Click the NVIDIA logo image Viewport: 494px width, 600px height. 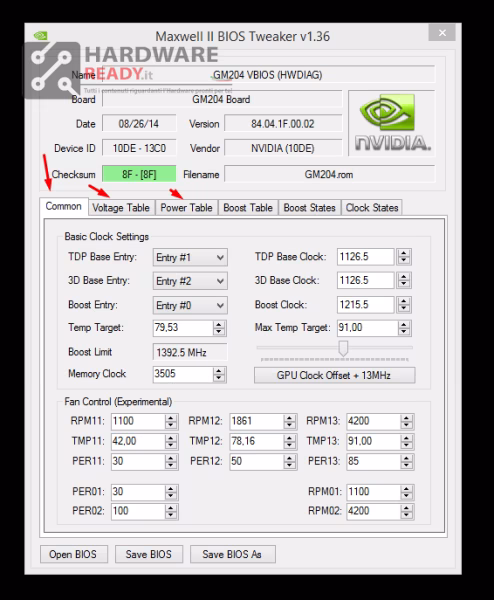[391, 123]
